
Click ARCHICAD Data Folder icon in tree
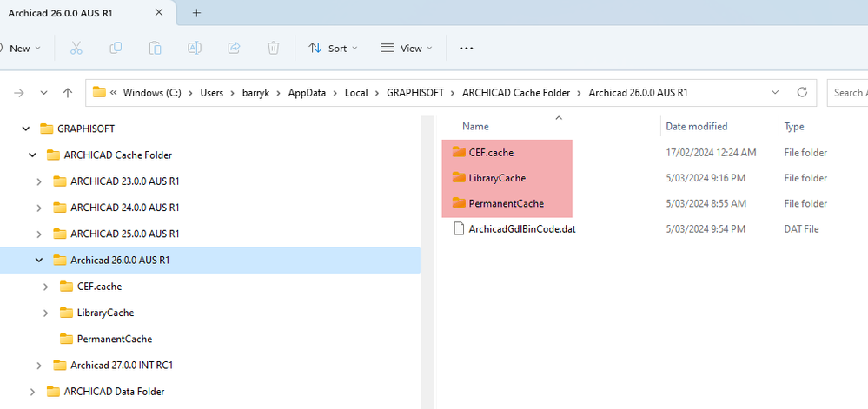pos(54,392)
